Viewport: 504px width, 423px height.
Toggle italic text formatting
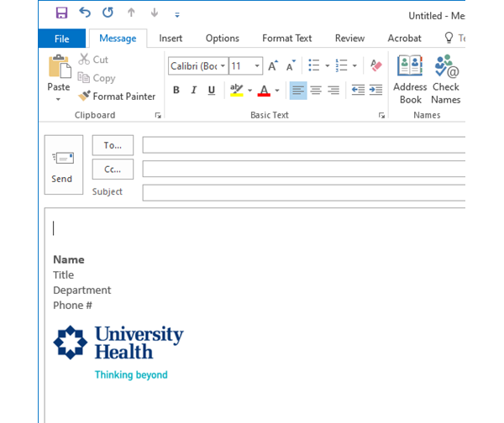pos(194,91)
